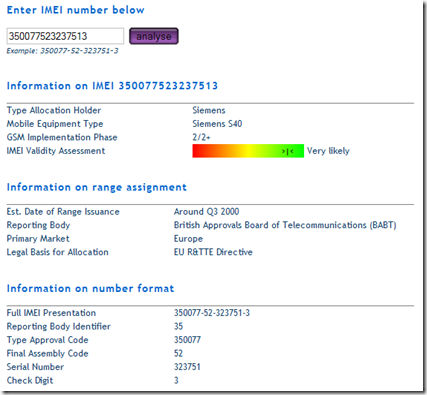The width and height of the screenshot is (427, 395).
Task: Click the 'Mobile Equipment Type' label
Action: (55, 124)
